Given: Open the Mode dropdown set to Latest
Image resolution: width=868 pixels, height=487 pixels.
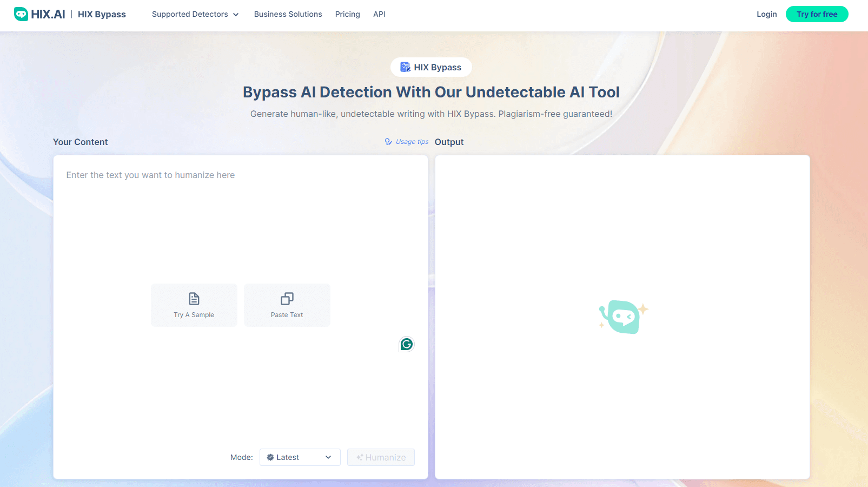Looking at the screenshot, I should coord(300,457).
